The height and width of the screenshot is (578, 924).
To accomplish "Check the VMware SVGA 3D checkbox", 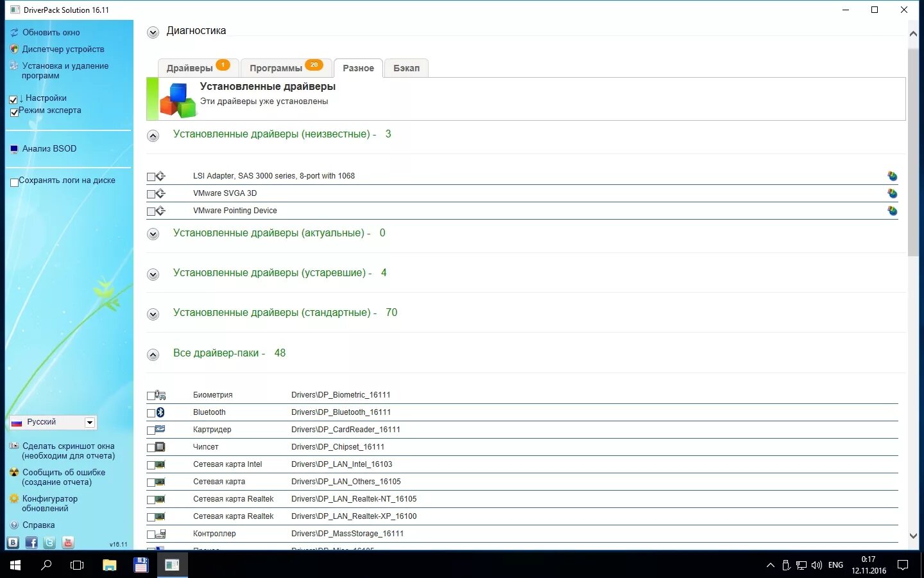I will (x=151, y=194).
